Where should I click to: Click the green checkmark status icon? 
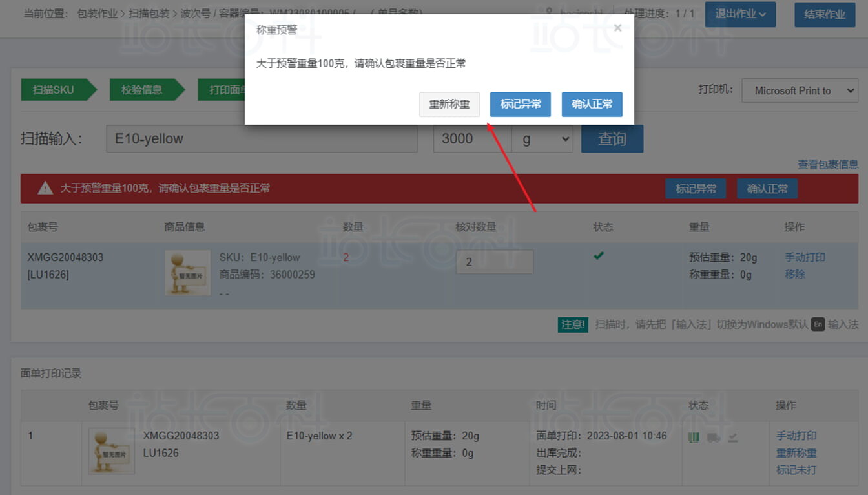pos(599,256)
